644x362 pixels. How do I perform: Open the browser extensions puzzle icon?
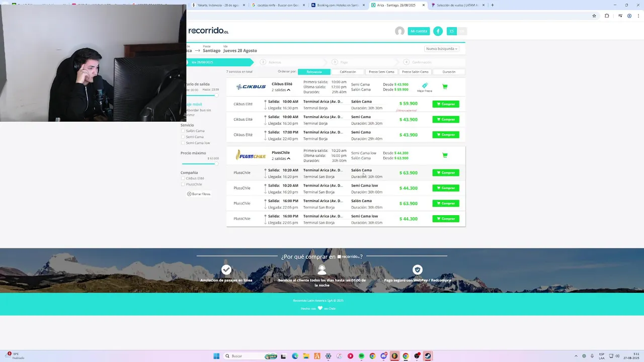point(607,16)
